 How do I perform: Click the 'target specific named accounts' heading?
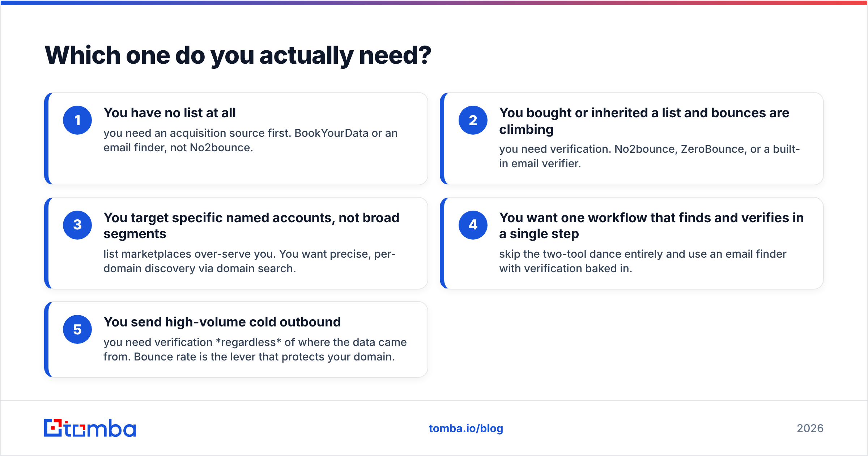(251, 225)
